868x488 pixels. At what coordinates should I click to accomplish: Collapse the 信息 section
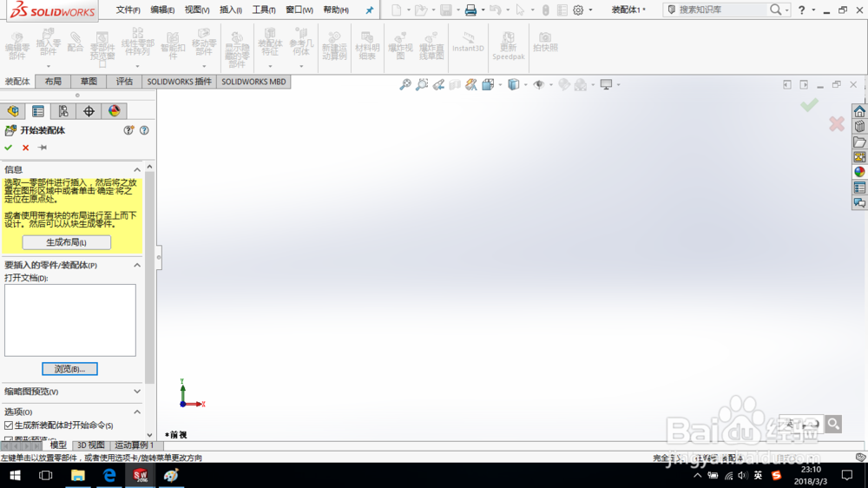pos(137,169)
